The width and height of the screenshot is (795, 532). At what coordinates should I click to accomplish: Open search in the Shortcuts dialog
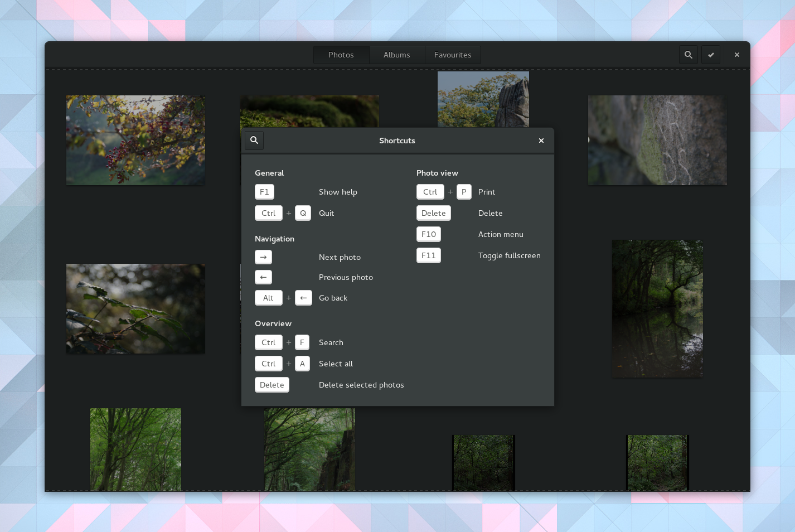coord(254,140)
